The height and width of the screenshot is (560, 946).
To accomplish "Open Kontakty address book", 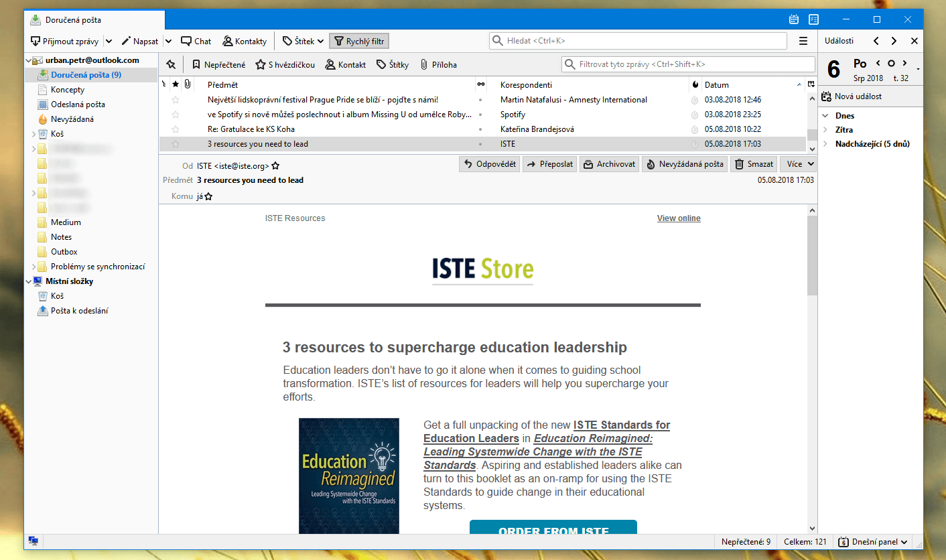I will 245,41.
